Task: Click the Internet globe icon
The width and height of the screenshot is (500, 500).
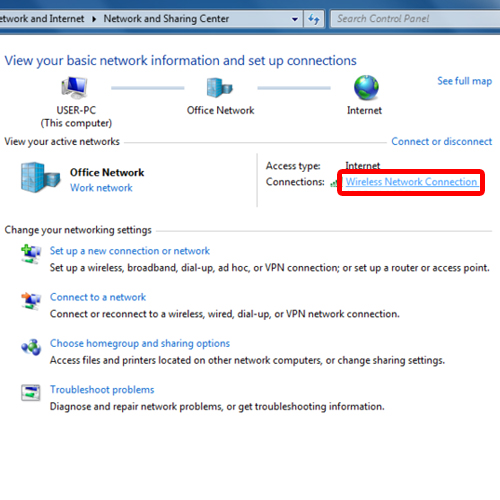Action: click(366, 87)
